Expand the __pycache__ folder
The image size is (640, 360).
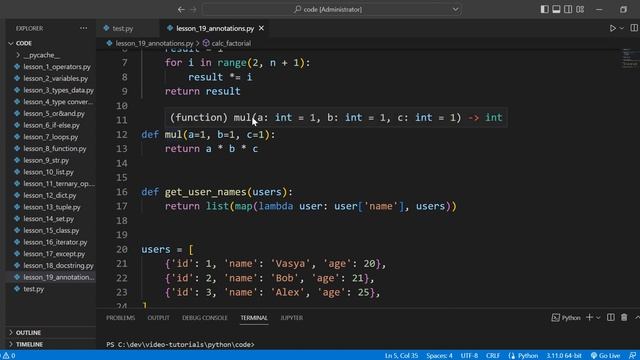[41, 55]
